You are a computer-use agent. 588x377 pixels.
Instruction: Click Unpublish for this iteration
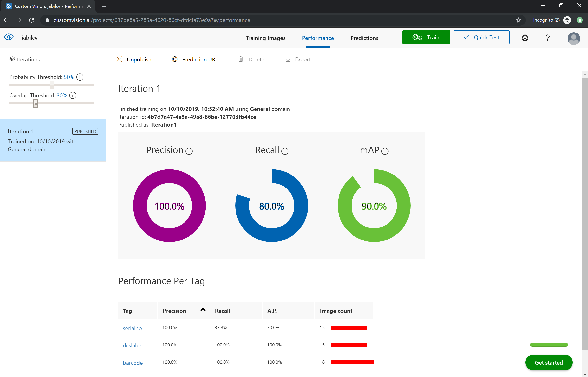(x=134, y=59)
